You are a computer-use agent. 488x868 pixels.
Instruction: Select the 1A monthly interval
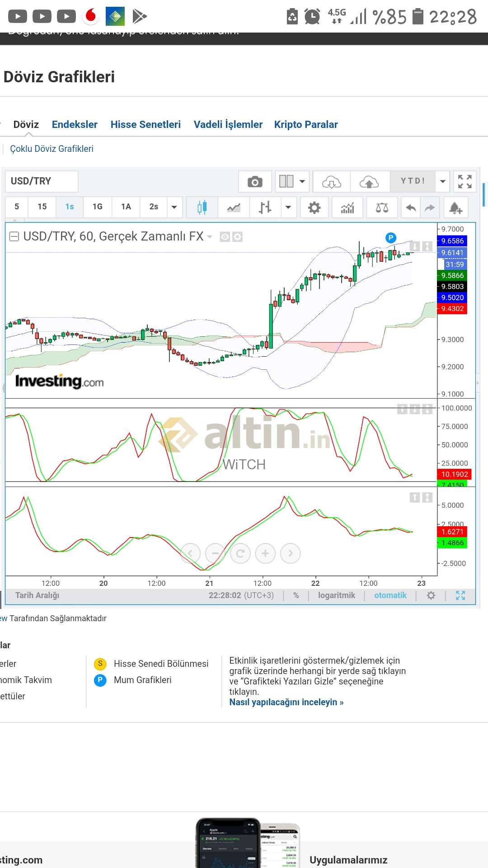coord(126,207)
